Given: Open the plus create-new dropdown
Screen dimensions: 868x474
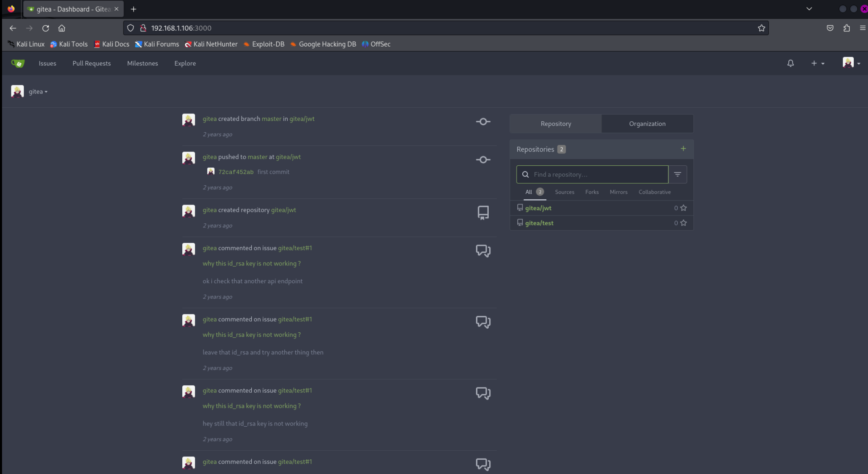Looking at the screenshot, I should tap(818, 63).
